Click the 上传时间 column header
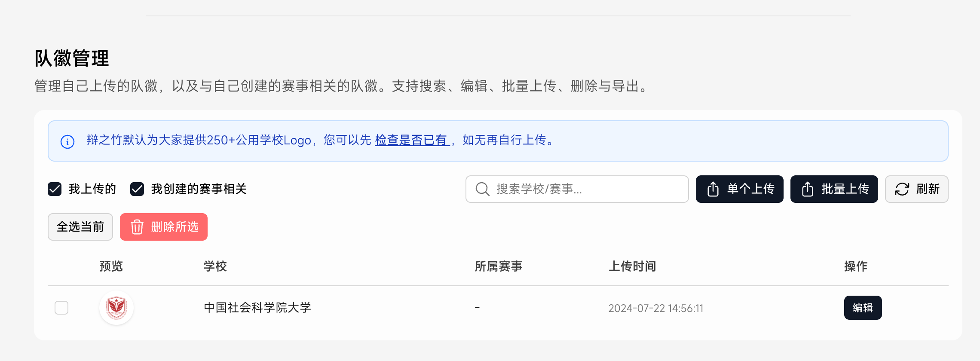 click(632, 266)
